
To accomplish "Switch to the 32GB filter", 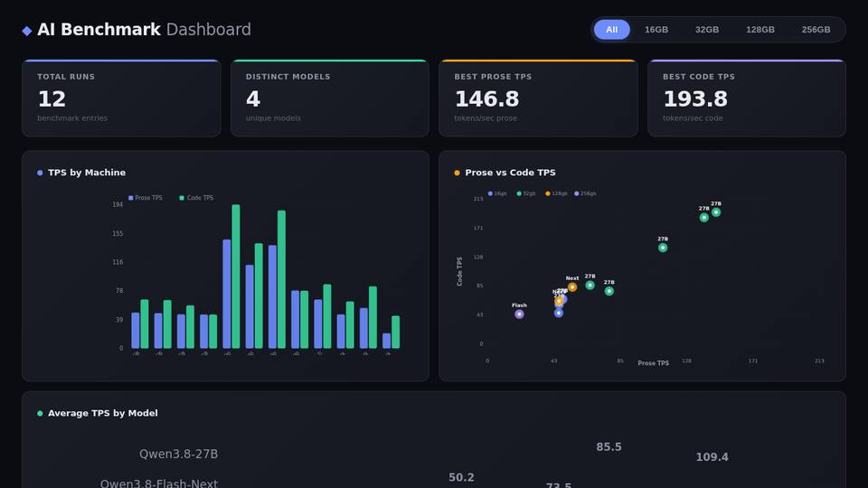I will click(707, 29).
